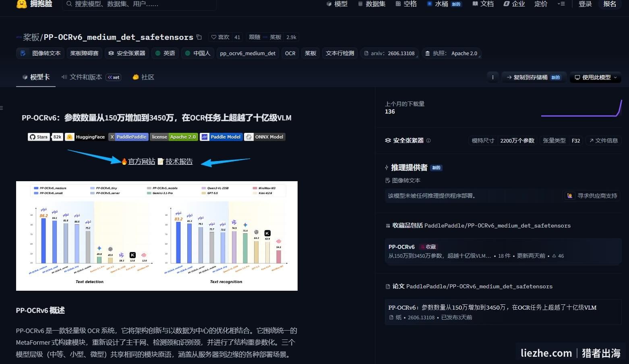The width and height of the screenshot is (629, 364).
Task: Open the three-dot model options menu
Action: [493, 77]
